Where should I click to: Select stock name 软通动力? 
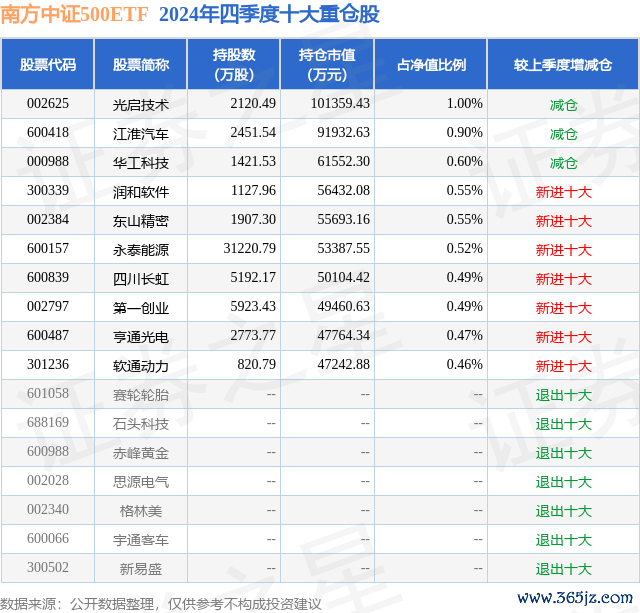point(141,366)
